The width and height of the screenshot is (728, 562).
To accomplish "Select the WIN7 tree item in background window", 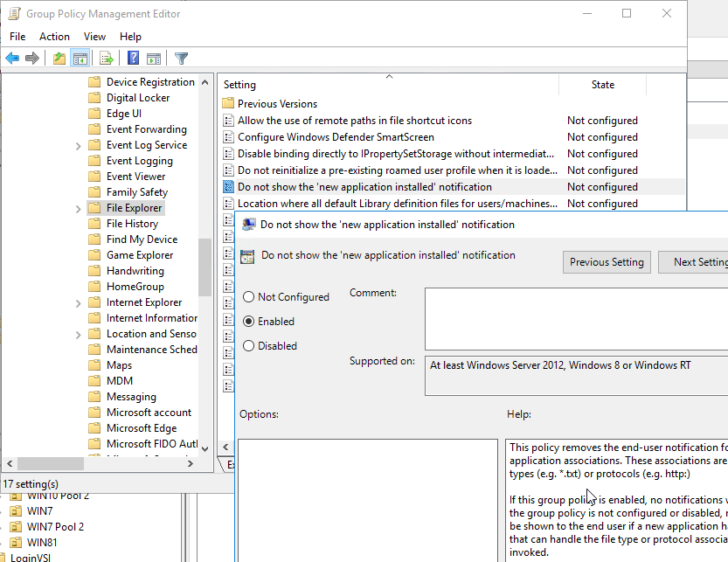I will coord(40,511).
